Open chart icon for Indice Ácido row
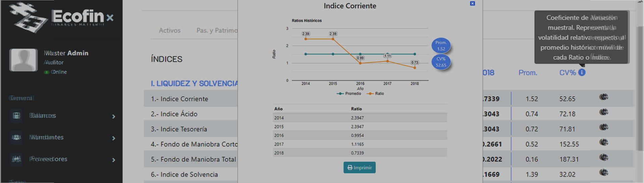Image resolution: width=644 pixels, height=183 pixels. (x=604, y=112)
